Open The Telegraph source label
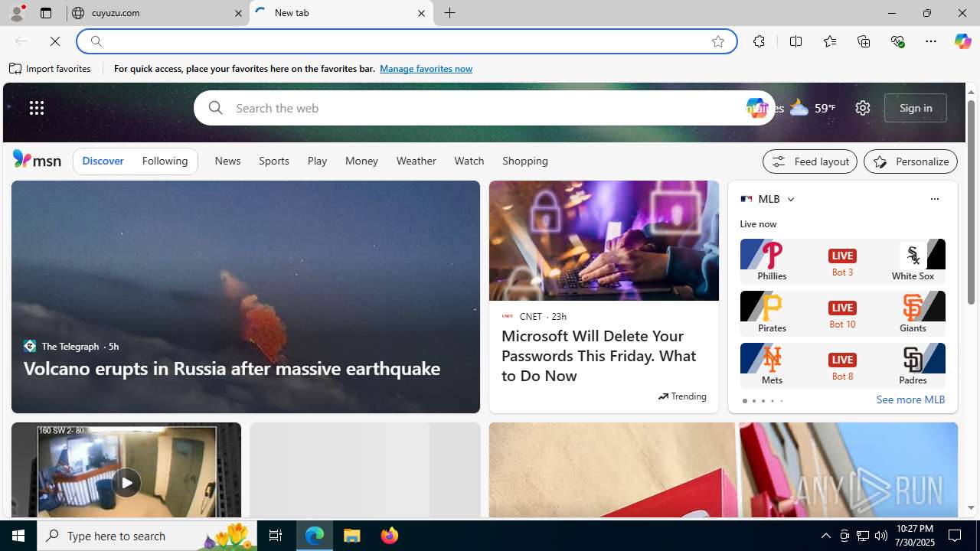The height and width of the screenshot is (551, 980). click(x=70, y=347)
